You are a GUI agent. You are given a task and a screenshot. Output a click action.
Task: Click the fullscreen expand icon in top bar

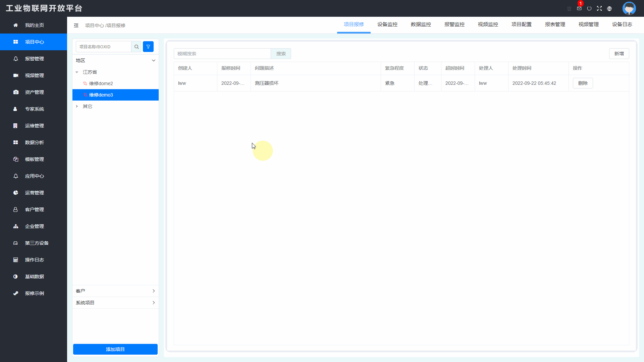coord(599,8)
